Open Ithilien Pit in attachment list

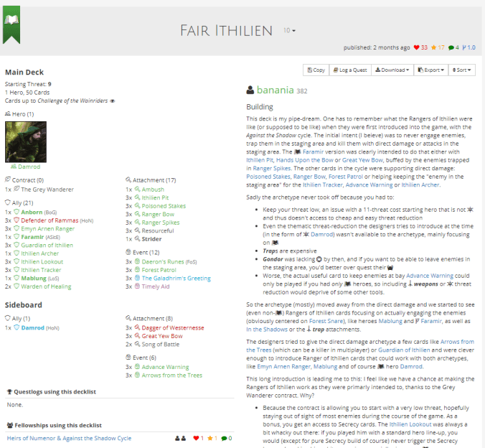(155, 197)
